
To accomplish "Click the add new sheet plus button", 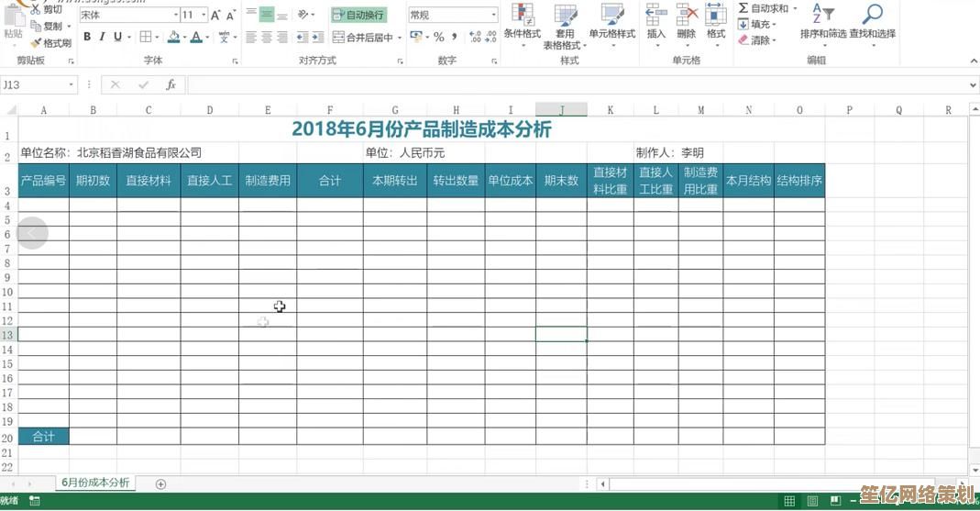I will [x=161, y=483].
